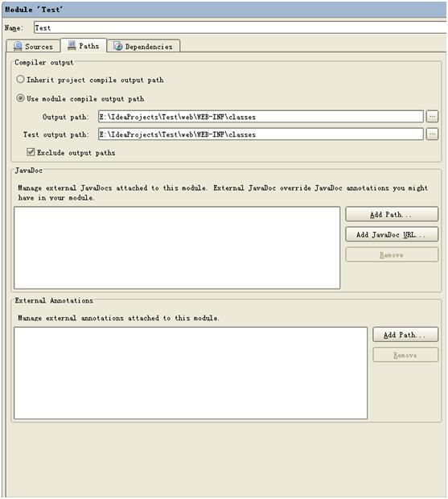Click Add Path button in JavaDoc section
448x499 pixels.
(x=392, y=215)
